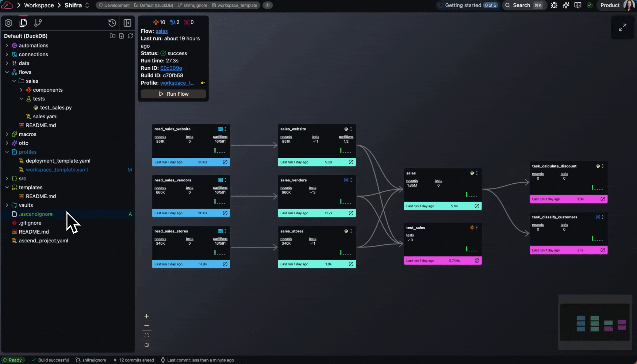Toggle the minimap icon
This screenshot has height=364, width=637.
click(146, 345)
